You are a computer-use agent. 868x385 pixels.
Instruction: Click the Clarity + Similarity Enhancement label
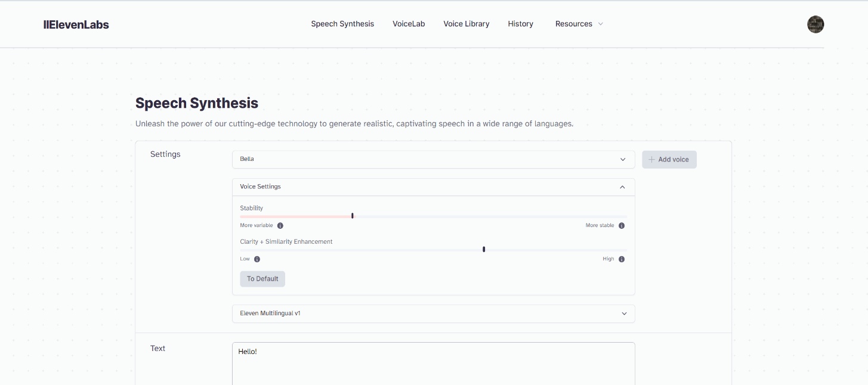pyautogui.click(x=286, y=242)
